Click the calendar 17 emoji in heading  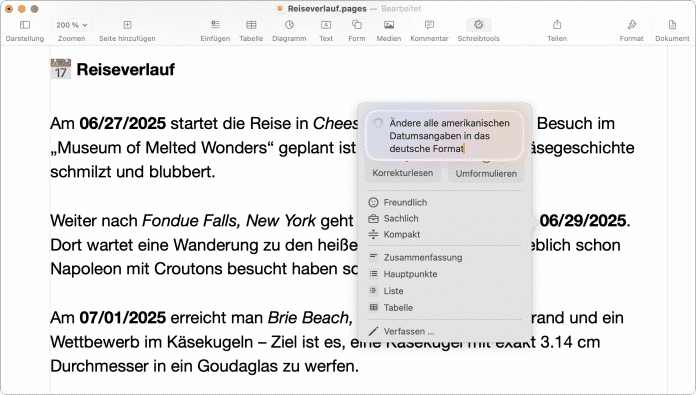click(x=60, y=69)
